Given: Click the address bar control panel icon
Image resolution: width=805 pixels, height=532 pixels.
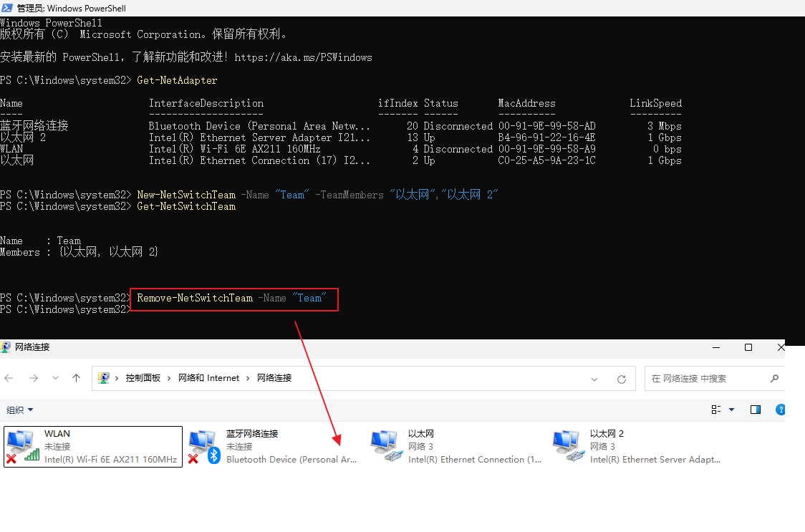Looking at the screenshot, I should [x=104, y=379].
